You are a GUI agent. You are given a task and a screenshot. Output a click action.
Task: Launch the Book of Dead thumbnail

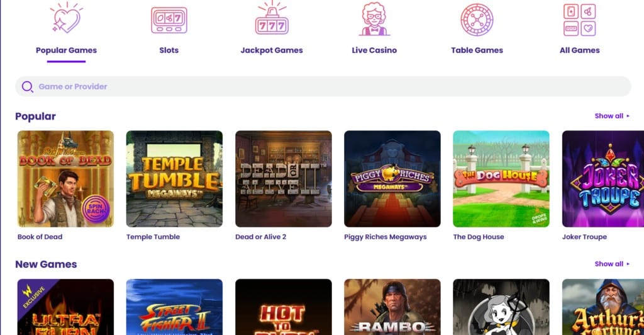pos(65,179)
